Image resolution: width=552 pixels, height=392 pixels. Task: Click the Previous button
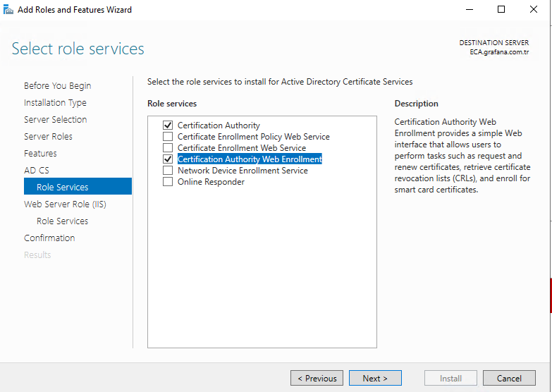coord(317,378)
